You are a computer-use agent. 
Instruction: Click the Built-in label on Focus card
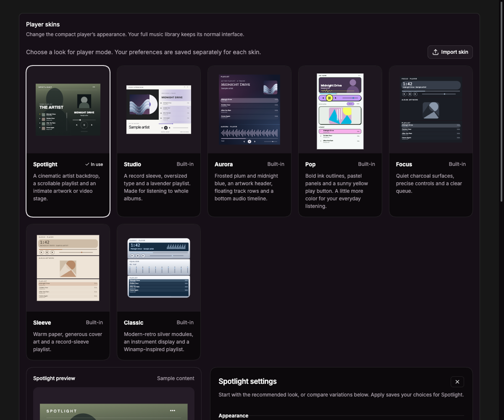click(457, 164)
